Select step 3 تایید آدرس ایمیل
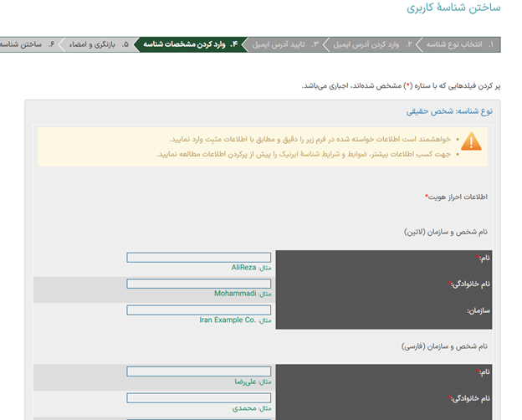The width and height of the screenshot is (522, 420). click(x=284, y=44)
